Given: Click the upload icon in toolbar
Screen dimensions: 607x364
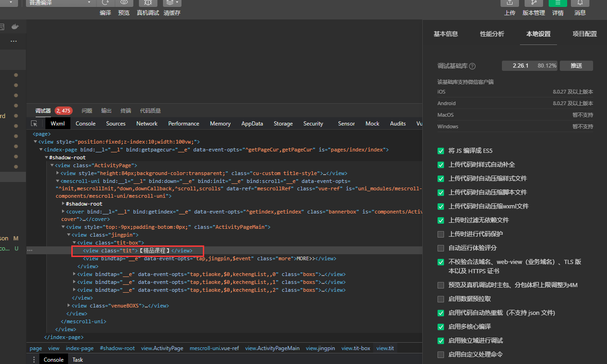Looking at the screenshot, I should tap(509, 3).
